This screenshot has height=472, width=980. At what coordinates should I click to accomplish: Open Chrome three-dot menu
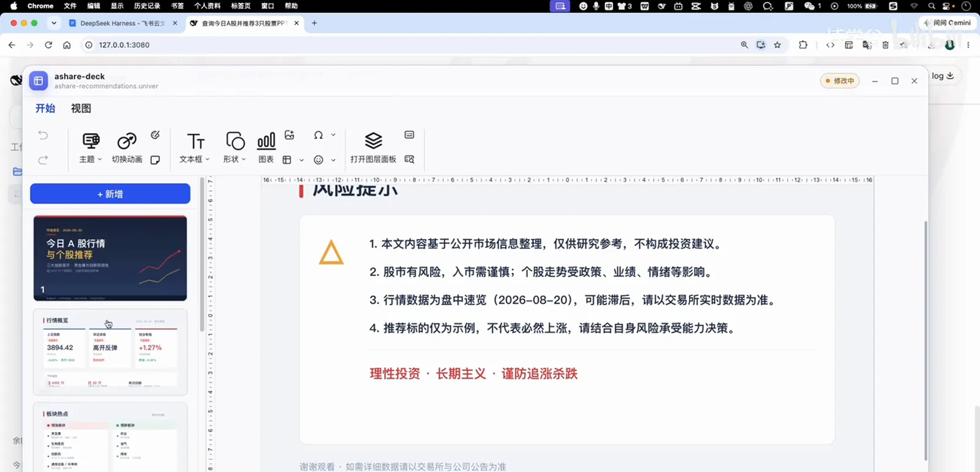tap(968, 45)
